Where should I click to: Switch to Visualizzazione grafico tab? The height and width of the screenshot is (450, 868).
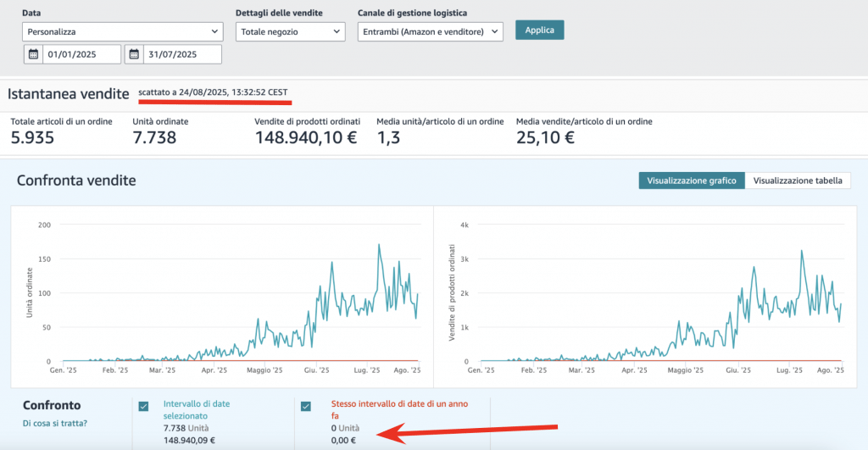click(691, 181)
